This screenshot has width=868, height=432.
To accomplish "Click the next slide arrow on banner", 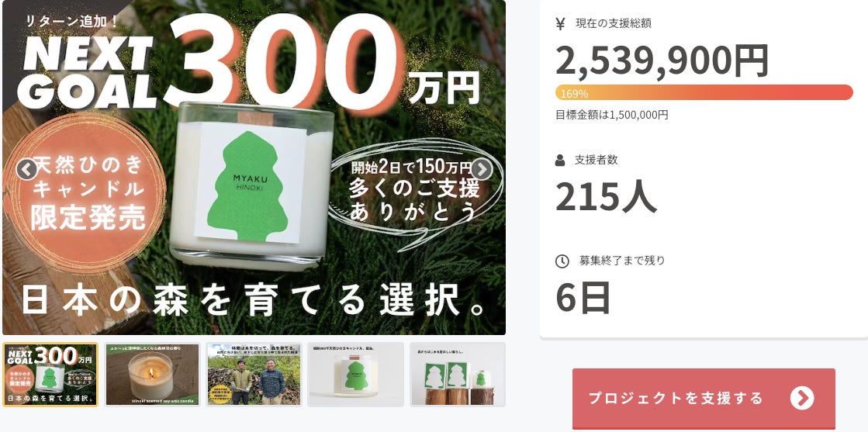I will pos(482,170).
